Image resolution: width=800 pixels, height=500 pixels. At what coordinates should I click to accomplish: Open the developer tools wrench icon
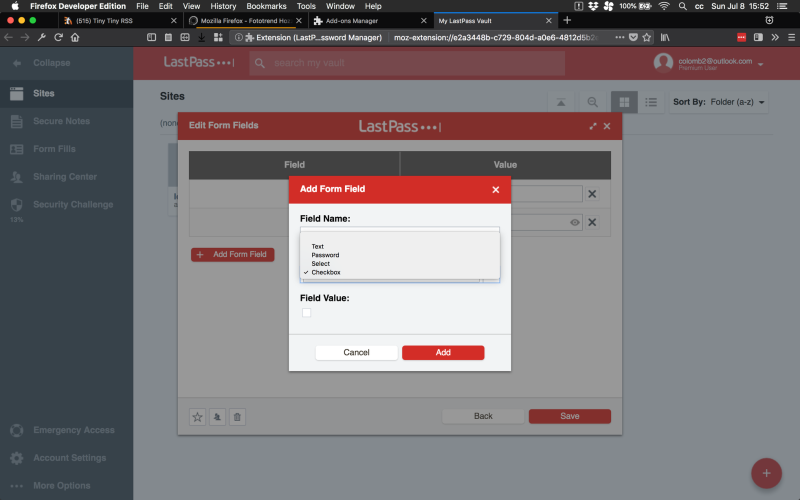click(42, 37)
